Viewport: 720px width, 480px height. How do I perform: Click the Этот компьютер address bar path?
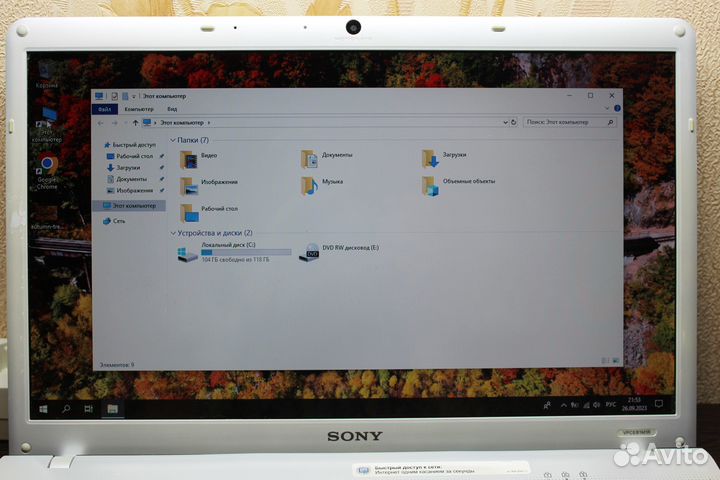point(182,123)
